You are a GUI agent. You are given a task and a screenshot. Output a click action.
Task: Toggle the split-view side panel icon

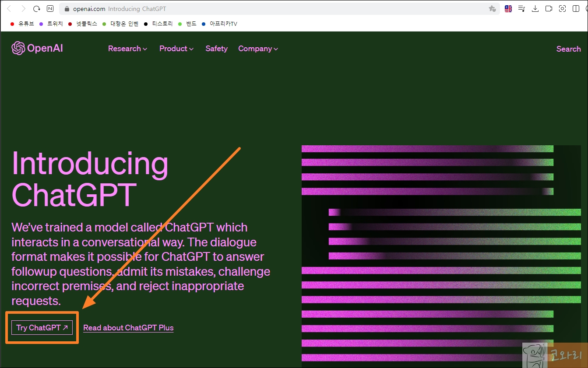pyautogui.click(x=576, y=9)
